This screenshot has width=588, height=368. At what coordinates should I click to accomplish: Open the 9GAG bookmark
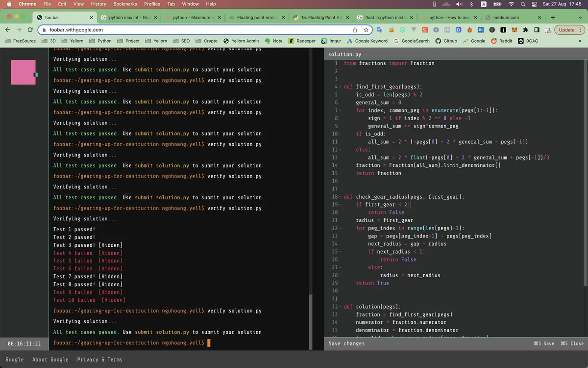528,41
